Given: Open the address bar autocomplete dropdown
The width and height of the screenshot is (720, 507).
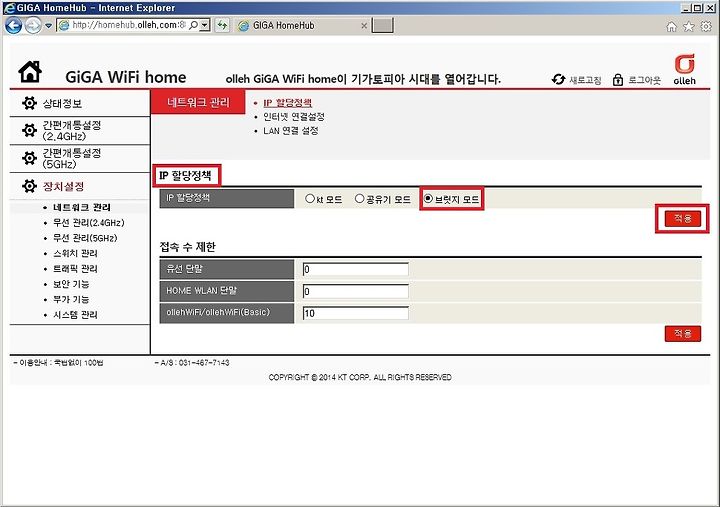Looking at the screenshot, I should [205, 25].
